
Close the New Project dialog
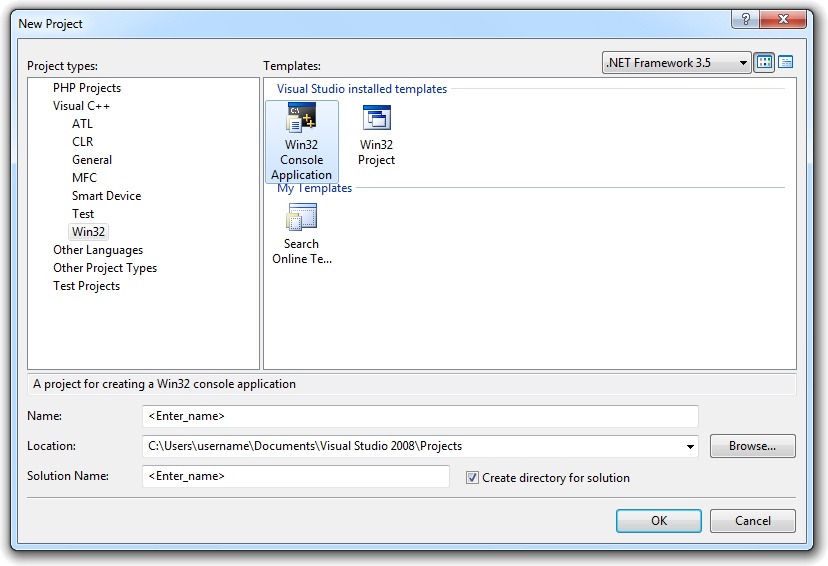[783, 20]
